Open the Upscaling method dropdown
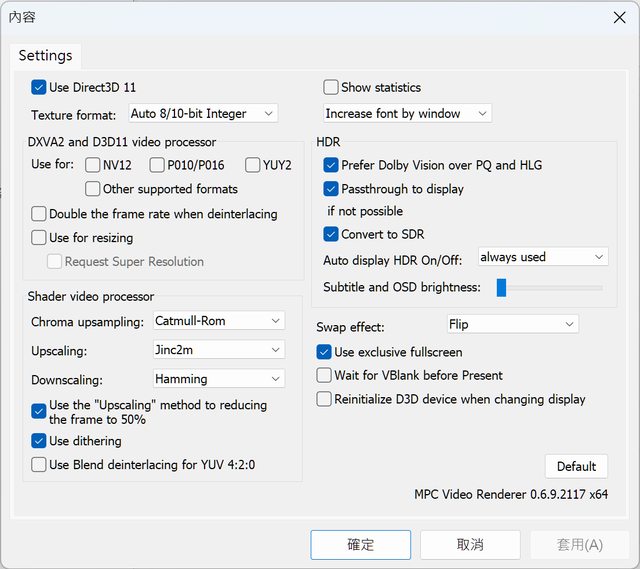640x569 pixels. (219, 350)
